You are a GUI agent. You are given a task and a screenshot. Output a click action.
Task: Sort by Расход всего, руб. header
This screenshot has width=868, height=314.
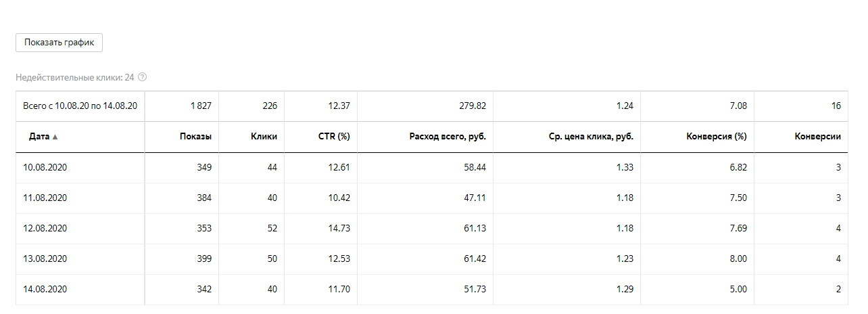click(448, 137)
